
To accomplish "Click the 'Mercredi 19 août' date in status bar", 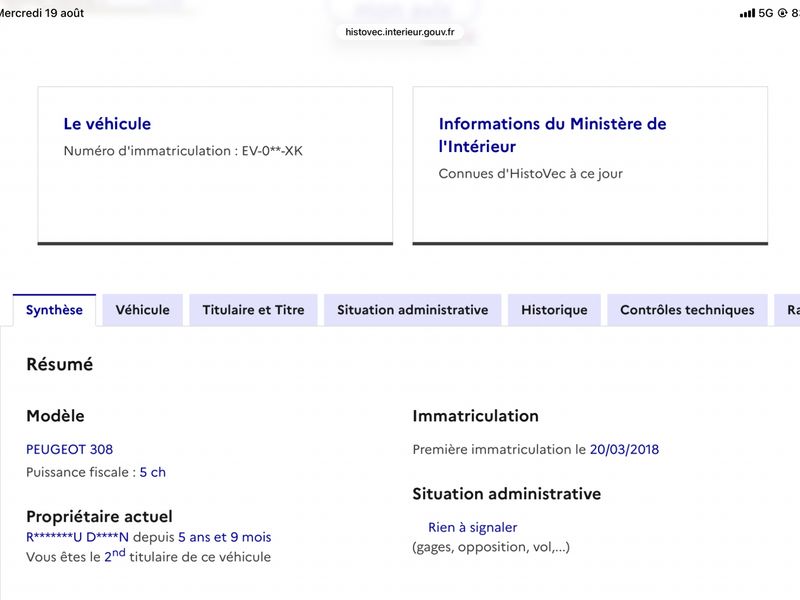I will click(41, 13).
